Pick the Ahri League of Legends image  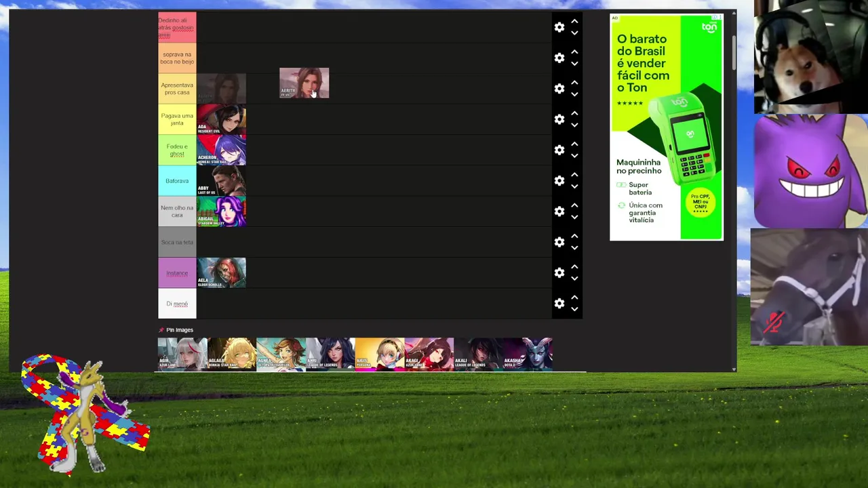click(x=330, y=354)
